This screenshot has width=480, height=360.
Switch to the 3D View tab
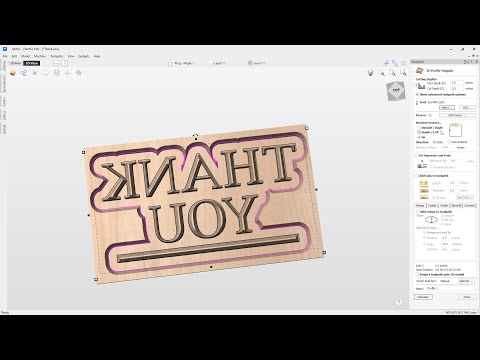point(32,63)
